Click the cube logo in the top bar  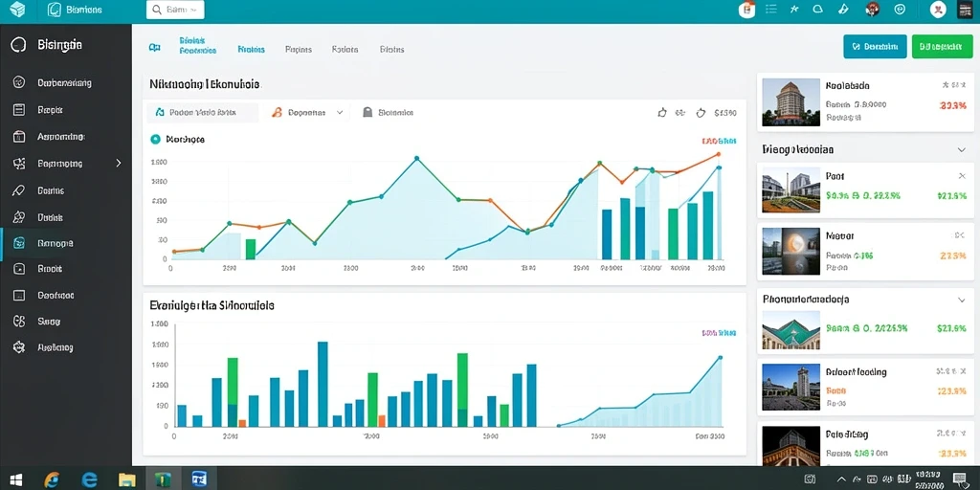pyautogui.click(x=17, y=10)
